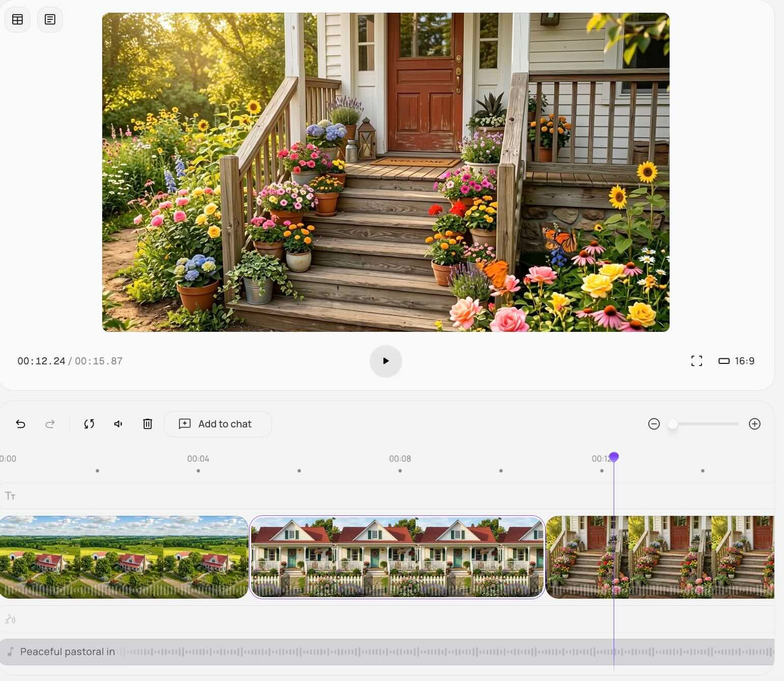784x681 pixels.
Task: Click the timeline zoom slider handle
Action: tap(673, 424)
